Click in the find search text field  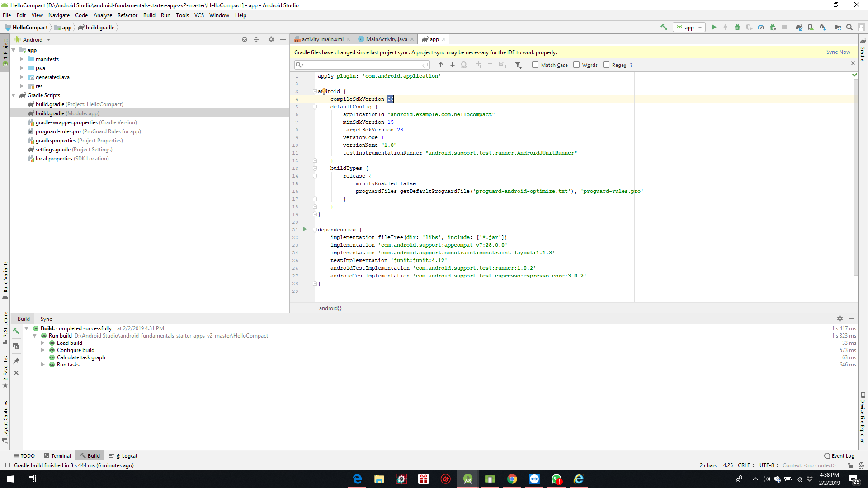[362, 65]
